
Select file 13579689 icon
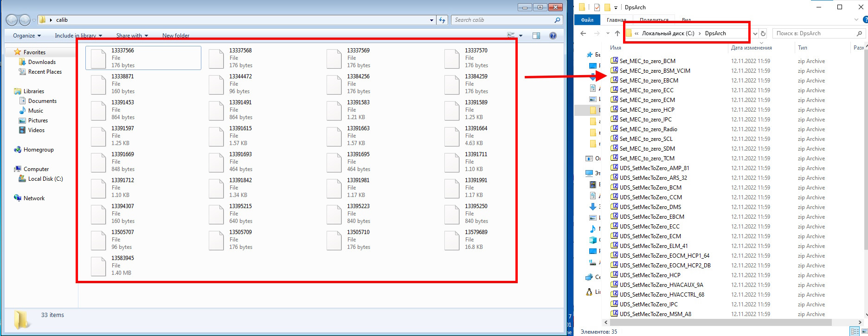452,240
